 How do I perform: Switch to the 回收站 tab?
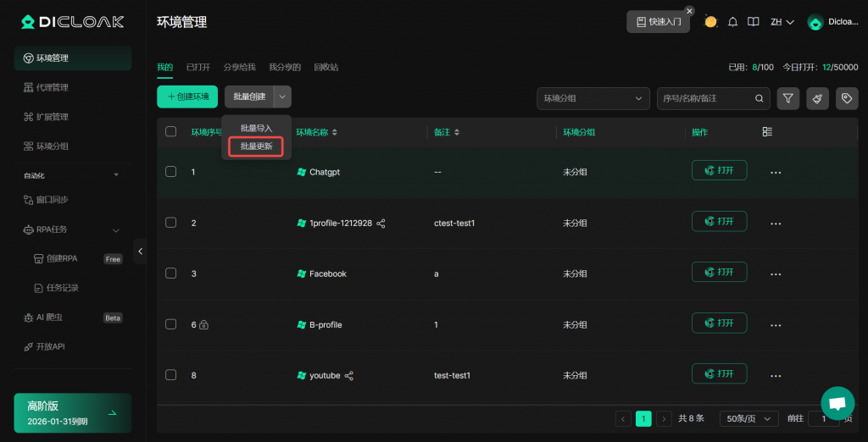(x=325, y=67)
